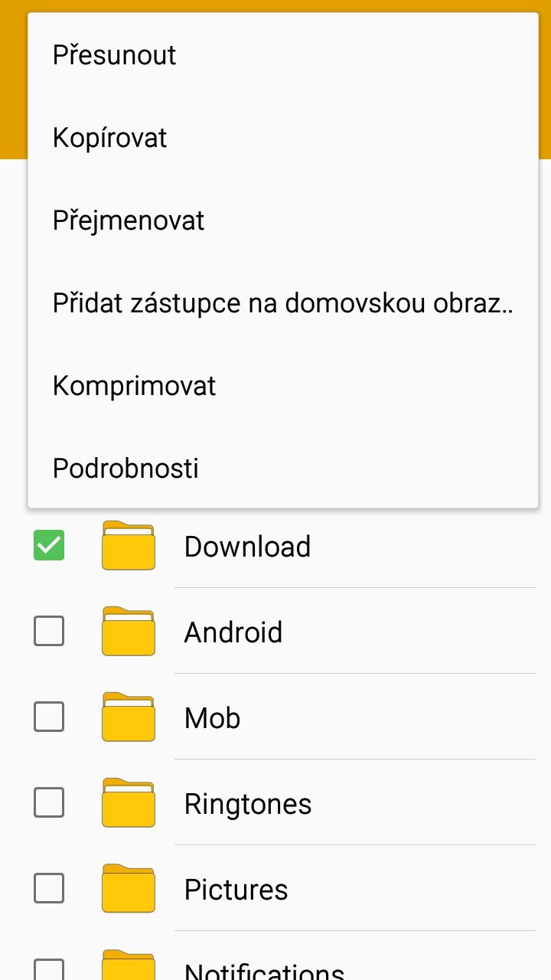Viewport: 551px width, 980px height.
Task: Check the Ringtones folder checkbox
Action: [49, 803]
